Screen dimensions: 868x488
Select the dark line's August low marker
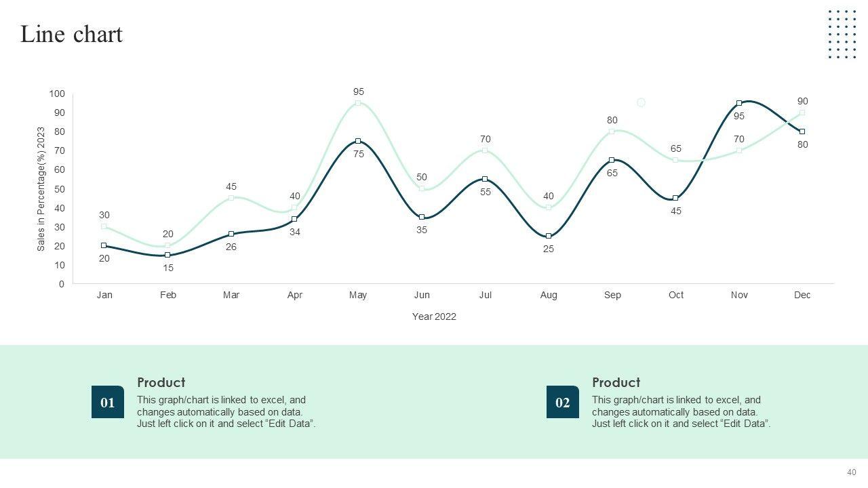[x=549, y=236]
